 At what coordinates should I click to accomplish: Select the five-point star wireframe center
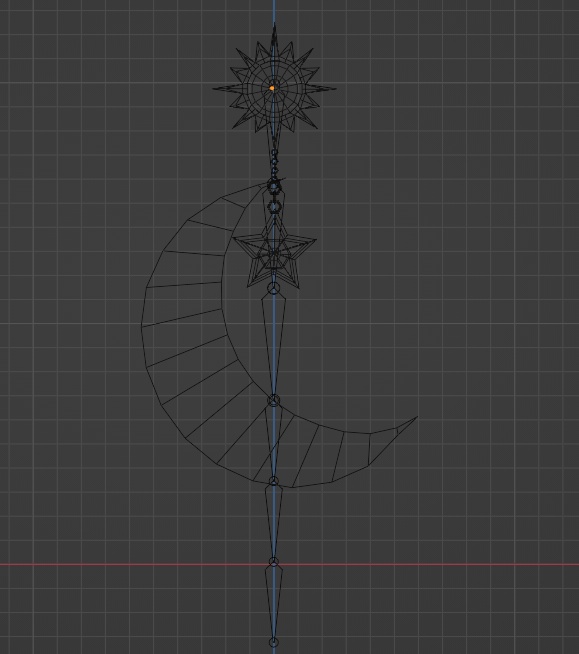[x=274, y=254]
